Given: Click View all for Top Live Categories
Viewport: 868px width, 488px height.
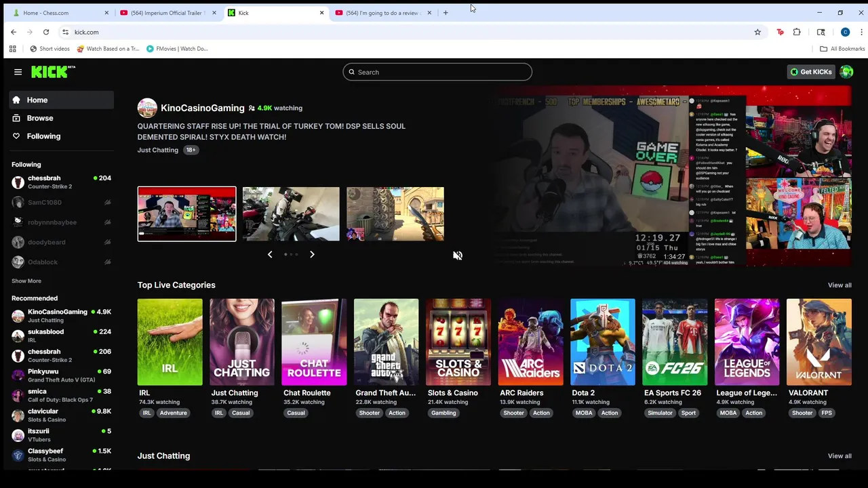Looking at the screenshot, I should coord(840,285).
